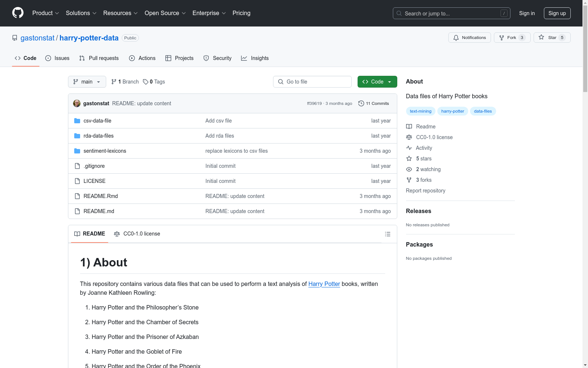
Task: Open the harry-potter-data repository link
Action: click(89, 38)
